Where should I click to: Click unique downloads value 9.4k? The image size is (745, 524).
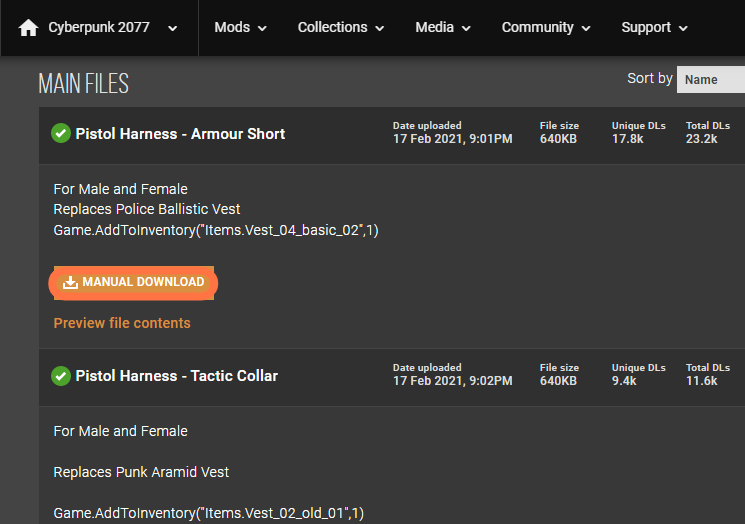click(624, 381)
